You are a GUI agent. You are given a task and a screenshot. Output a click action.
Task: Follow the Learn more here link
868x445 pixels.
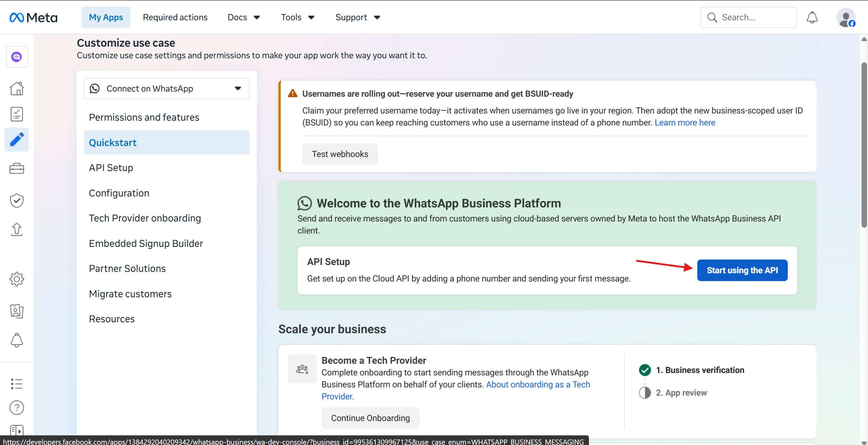coord(685,122)
